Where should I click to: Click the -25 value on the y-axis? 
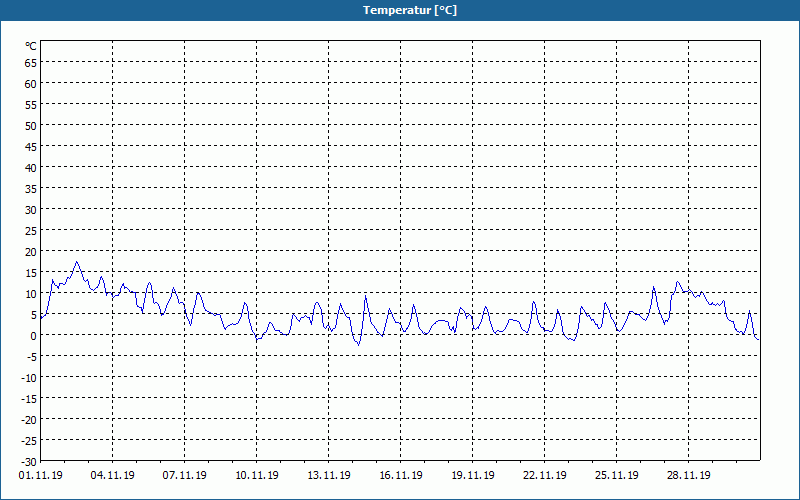coord(29,441)
